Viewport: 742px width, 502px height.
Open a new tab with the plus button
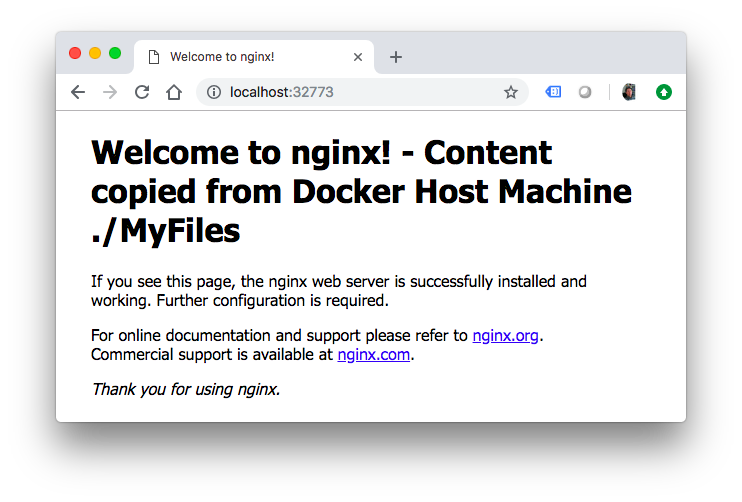[396, 57]
